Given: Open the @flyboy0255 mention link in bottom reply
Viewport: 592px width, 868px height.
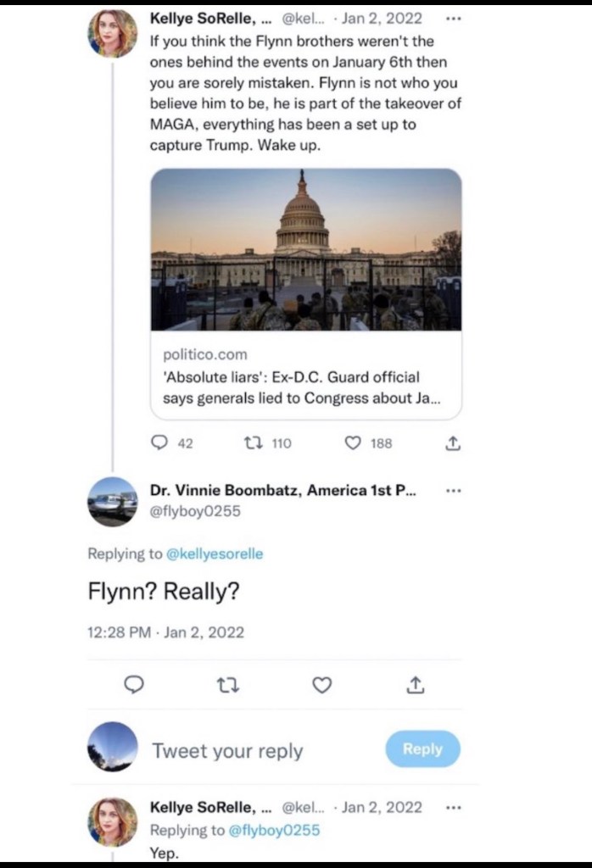Looking at the screenshot, I should coord(275,830).
